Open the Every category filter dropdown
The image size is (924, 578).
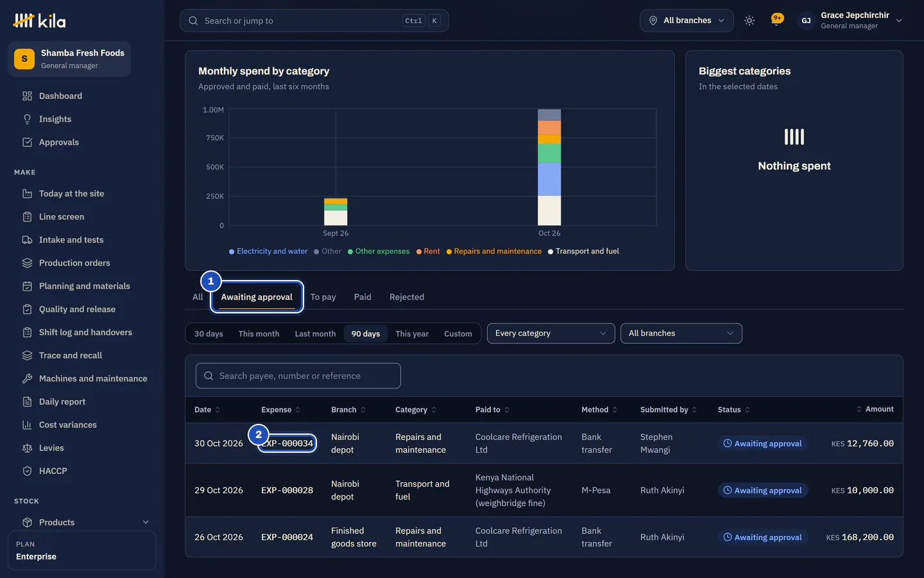(x=551, y=333)
